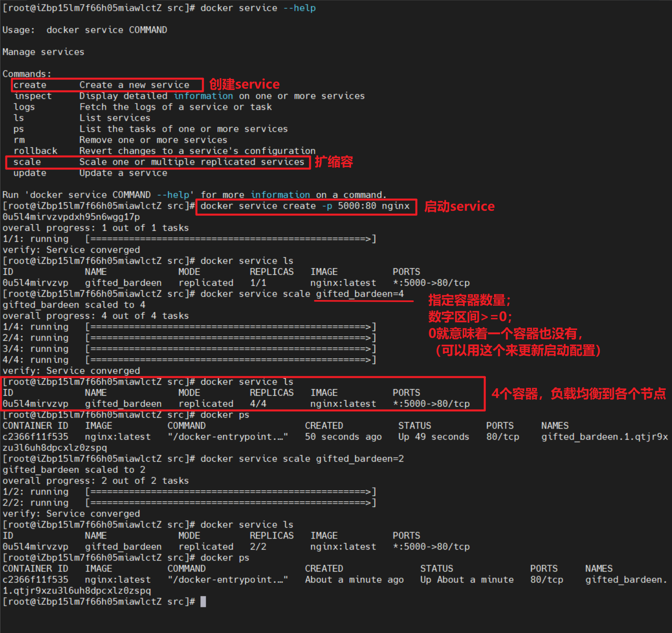672x633 pixels.
Task: Place cursor at the final empty shell prompt
Action: click(x=203, y=602)
